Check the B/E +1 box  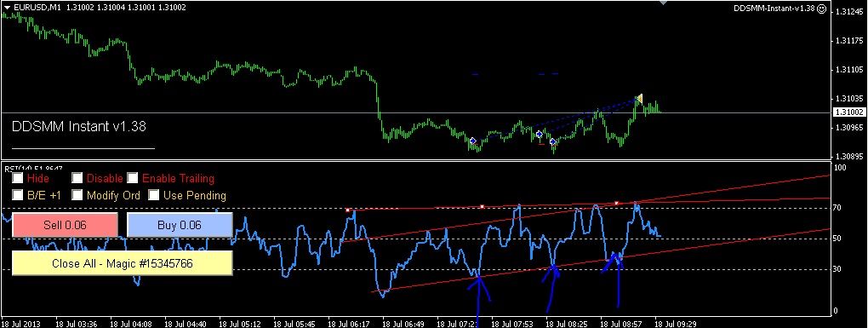coord(18,195)
